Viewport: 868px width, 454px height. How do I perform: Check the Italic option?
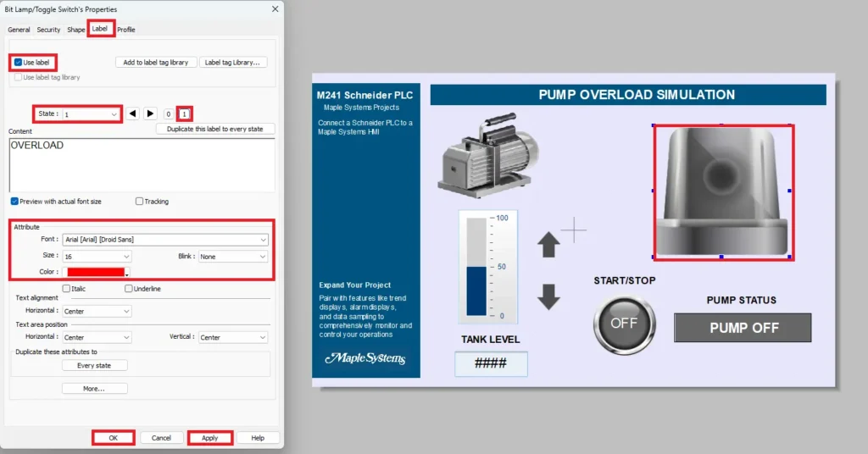tap(66, 289)
